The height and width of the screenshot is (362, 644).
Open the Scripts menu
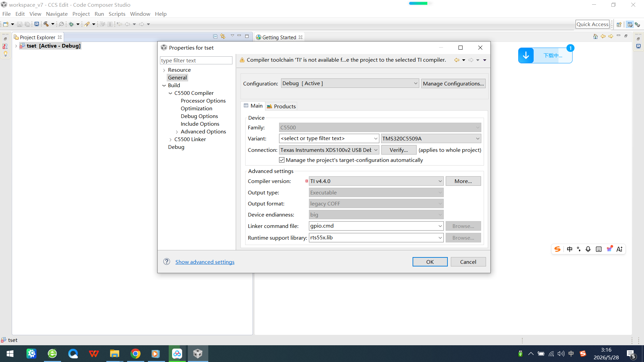click(117, 14)
